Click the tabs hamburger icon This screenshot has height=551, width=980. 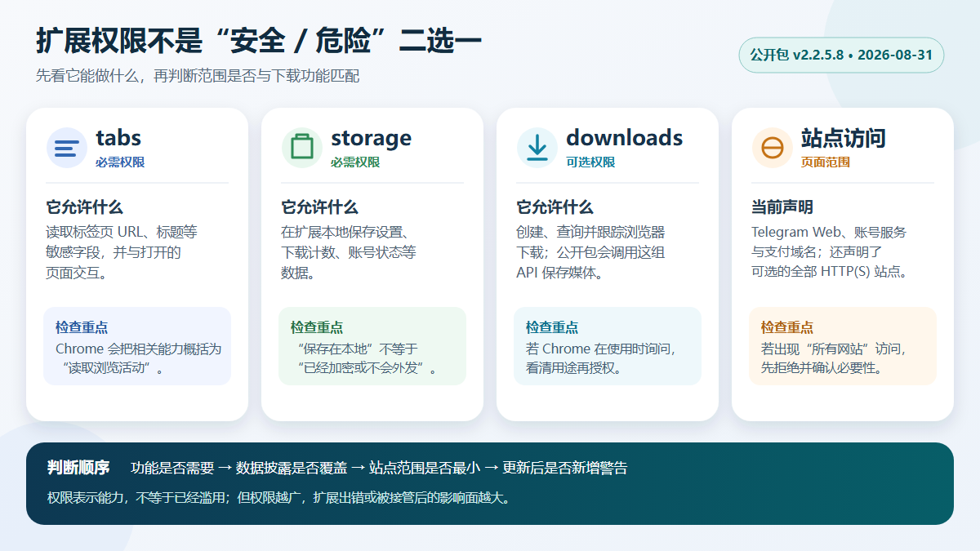tap(66, 149)
